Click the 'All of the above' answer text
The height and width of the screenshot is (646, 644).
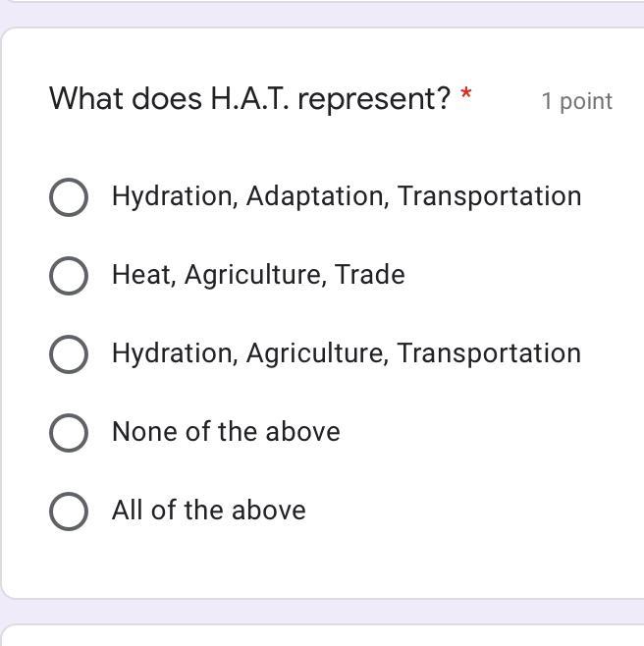coord(208,511)
